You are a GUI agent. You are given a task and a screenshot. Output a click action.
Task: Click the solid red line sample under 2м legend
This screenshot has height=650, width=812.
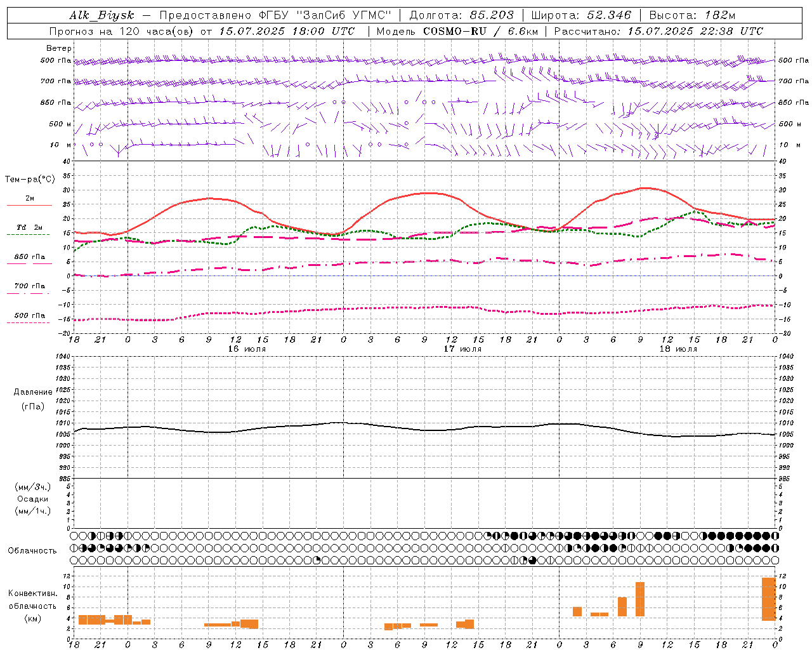[x=29, y=205]
